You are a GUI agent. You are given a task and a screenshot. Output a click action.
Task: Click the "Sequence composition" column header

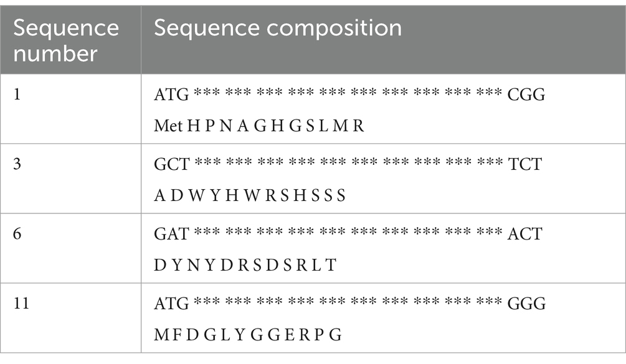[x=278, y=28]
